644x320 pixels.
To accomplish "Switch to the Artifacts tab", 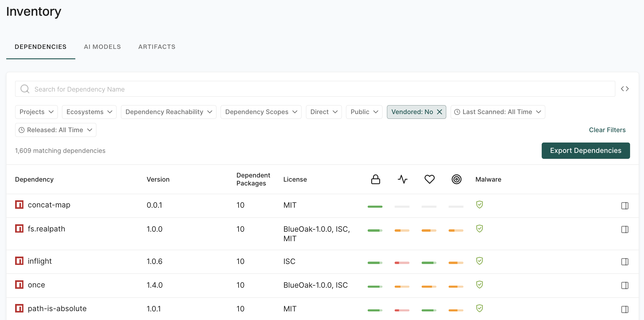I will pyautogui.click(x=157, y=47).
